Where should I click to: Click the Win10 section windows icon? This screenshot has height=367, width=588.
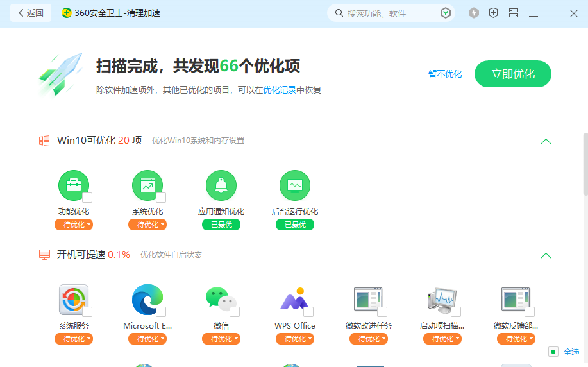44,141
